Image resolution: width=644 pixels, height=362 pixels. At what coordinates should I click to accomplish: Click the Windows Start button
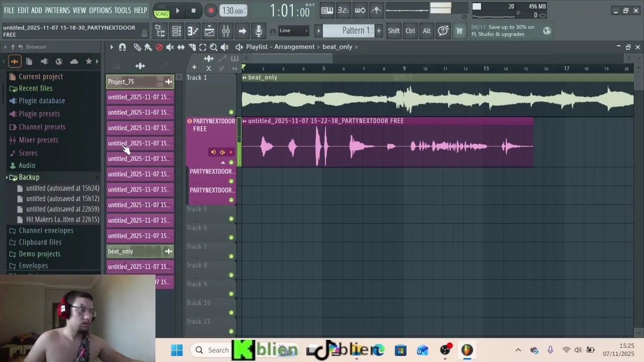[x=177, y=350]
